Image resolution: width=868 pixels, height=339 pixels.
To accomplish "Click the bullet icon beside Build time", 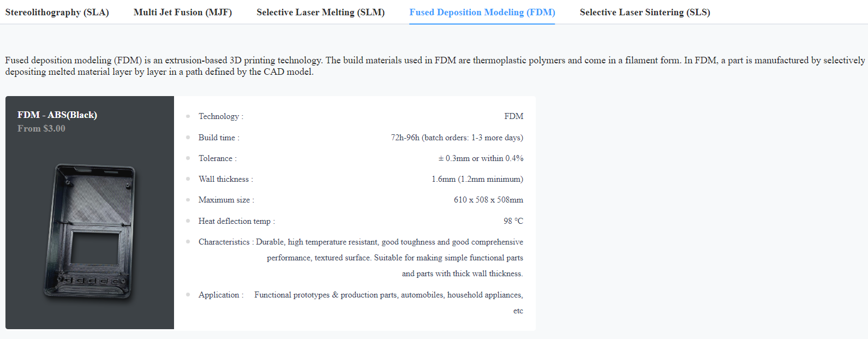I will point(188,137).
